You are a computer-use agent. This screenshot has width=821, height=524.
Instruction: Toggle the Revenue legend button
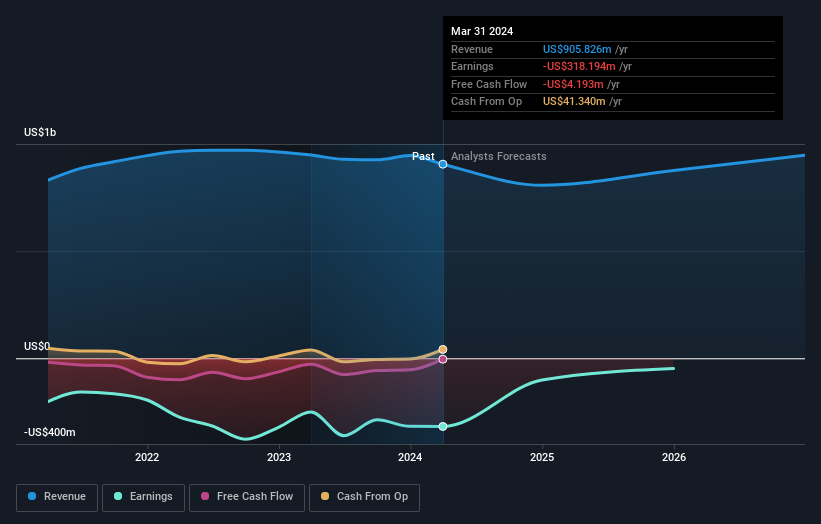coord(57,497)
